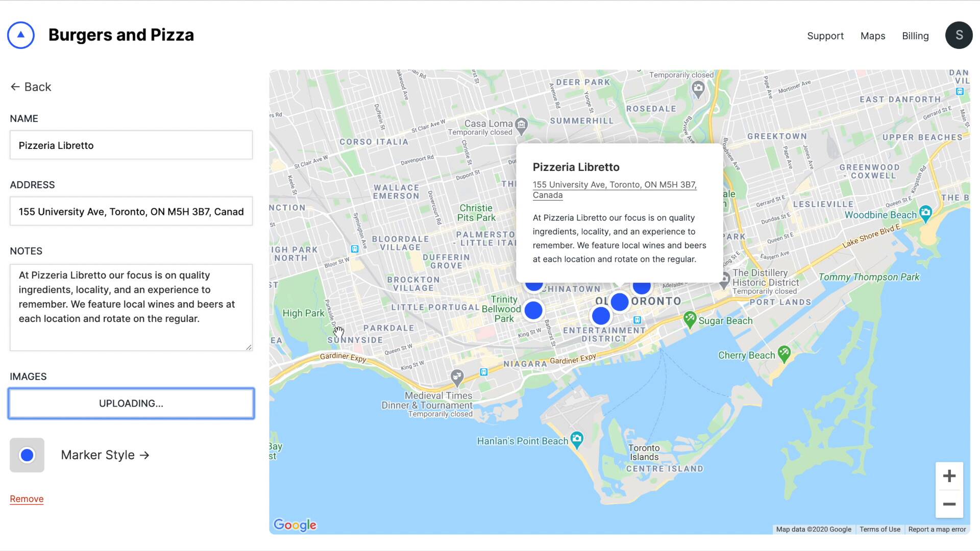
Task: Open the user avatar S menu
Action: [x=959, y=35]
